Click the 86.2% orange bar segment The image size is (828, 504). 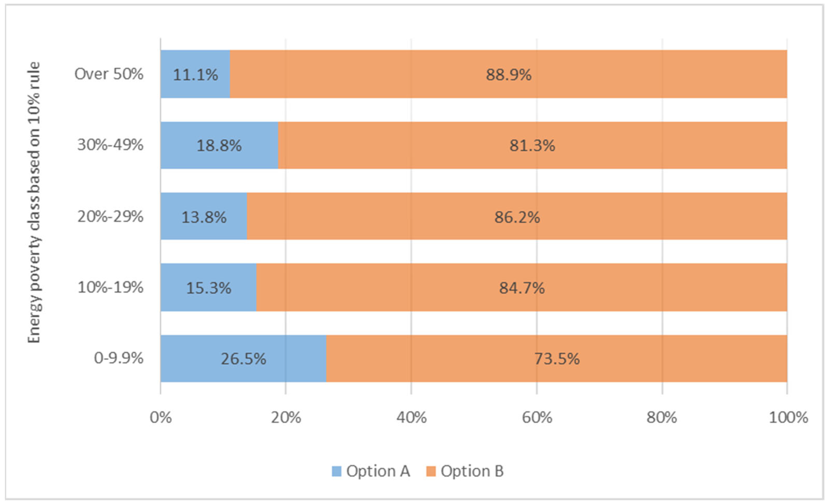(x=517, y=216)
